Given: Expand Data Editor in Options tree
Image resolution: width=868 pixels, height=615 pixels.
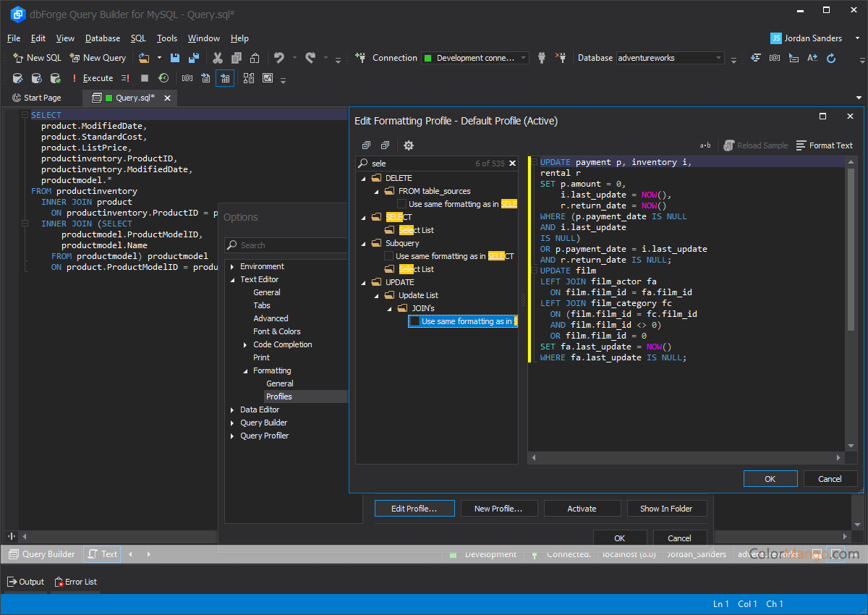Looking at the screenshot, I should [x=232, y=410].
